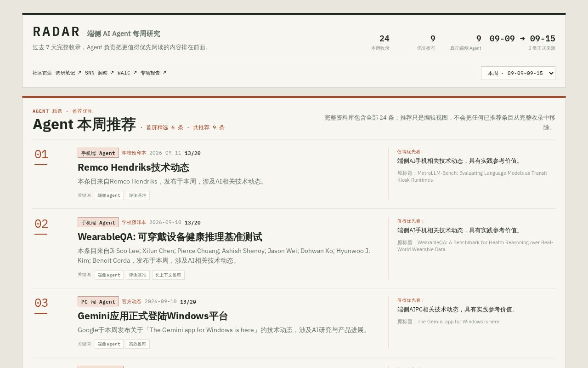
Task: Click rank number 01
Action: click(x=41, y=155)
